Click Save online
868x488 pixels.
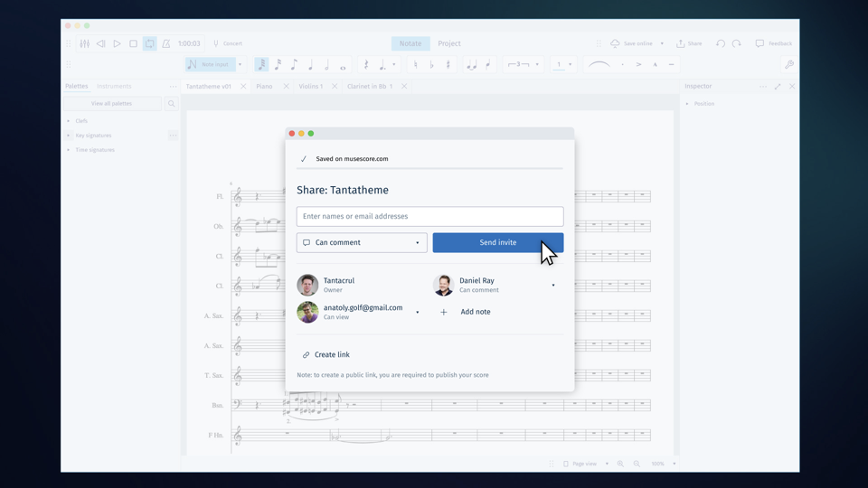pyautogui.click(x=632, y=43)
